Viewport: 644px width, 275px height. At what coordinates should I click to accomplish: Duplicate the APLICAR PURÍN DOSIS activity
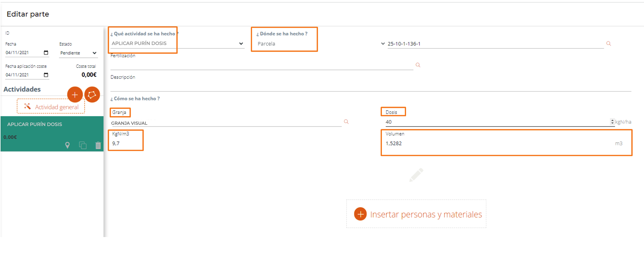click(83, 145)
